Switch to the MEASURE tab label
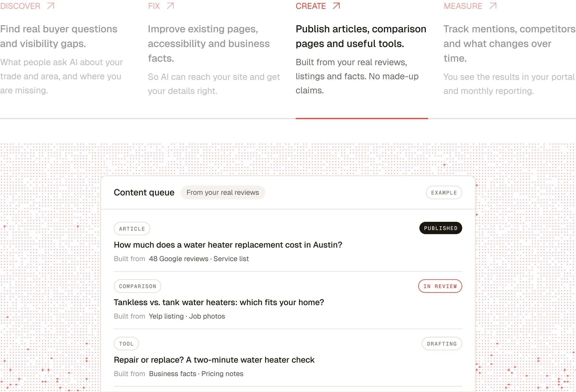Image resolution: width=576 pixels, height=392 pixels. [463, 6]
